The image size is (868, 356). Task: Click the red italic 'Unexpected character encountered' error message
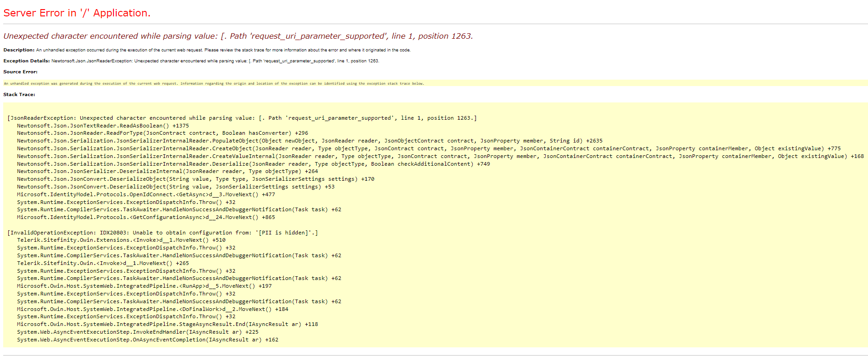point(238,36)
